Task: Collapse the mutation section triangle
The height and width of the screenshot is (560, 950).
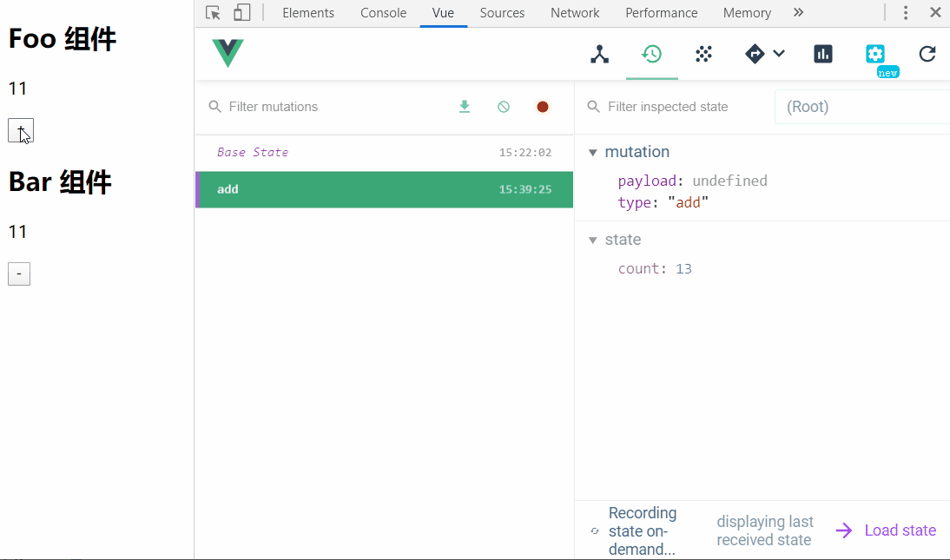Action: 593,153
